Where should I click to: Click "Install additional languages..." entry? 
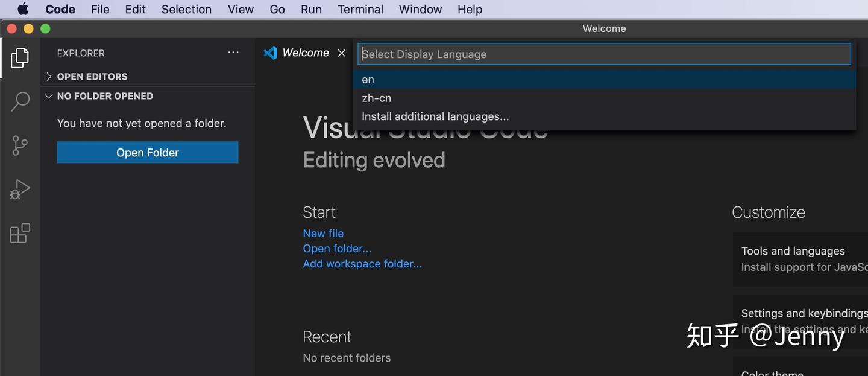pos(435,116)
